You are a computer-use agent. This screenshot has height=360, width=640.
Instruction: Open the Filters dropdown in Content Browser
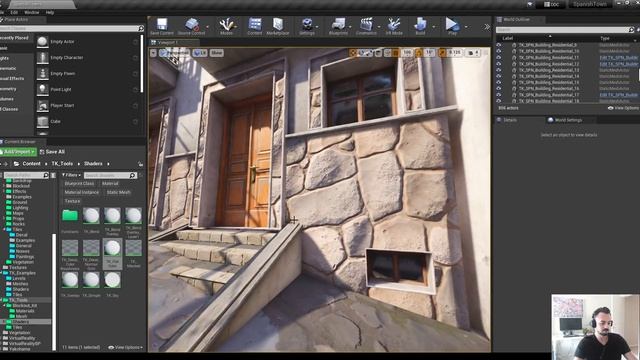(71, 175)
